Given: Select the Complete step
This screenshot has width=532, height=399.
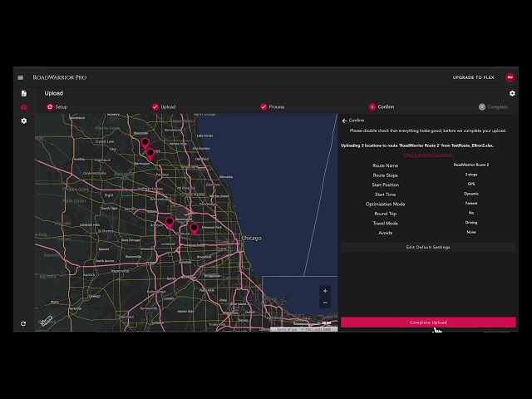Looking at the screenshot, I should (x=493, y=107).
